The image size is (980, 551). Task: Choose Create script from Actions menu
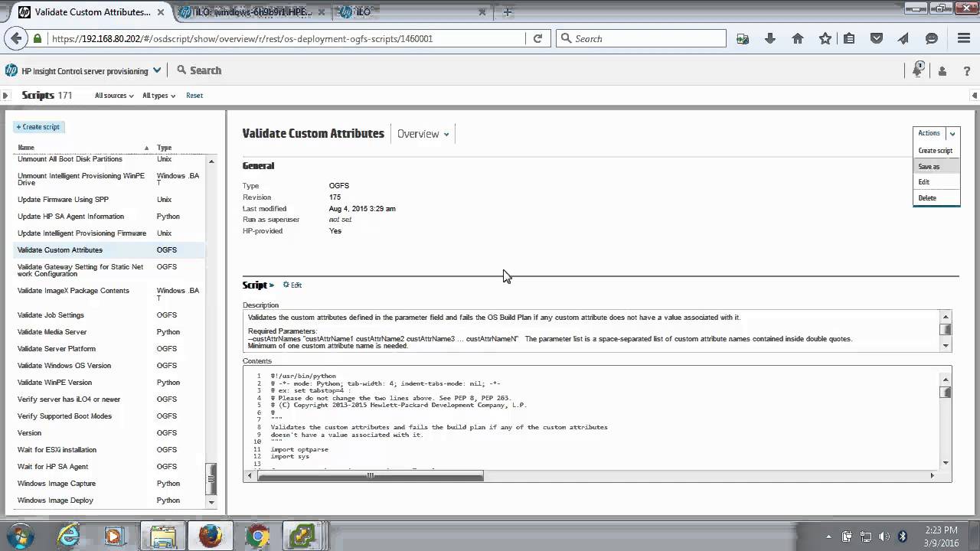point(936,151)
